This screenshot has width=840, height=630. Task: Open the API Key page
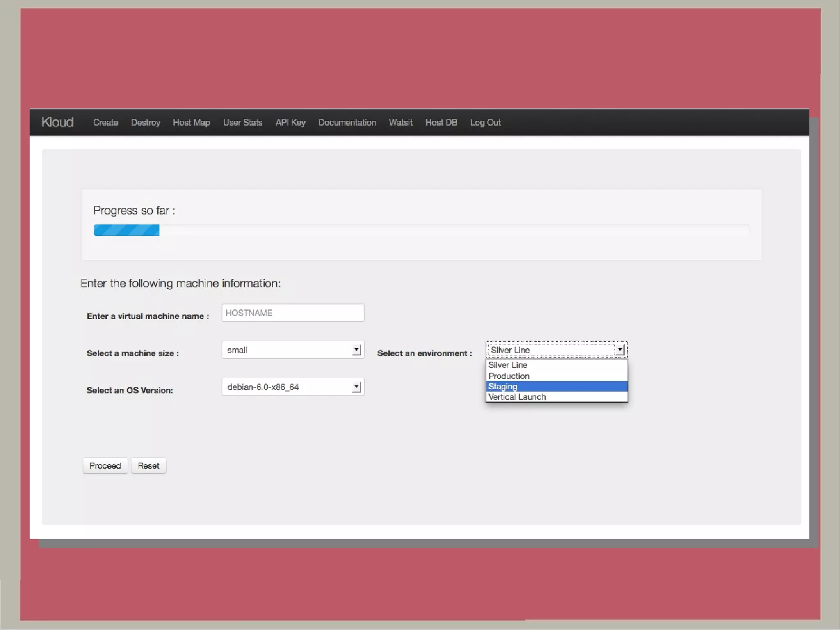(x=290, y=122)
